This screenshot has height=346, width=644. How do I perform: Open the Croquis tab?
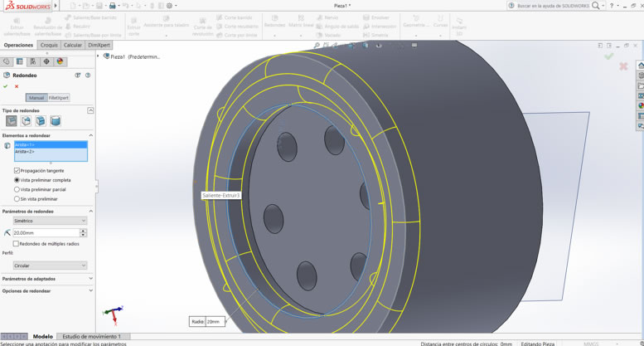(x=49, y=45)
